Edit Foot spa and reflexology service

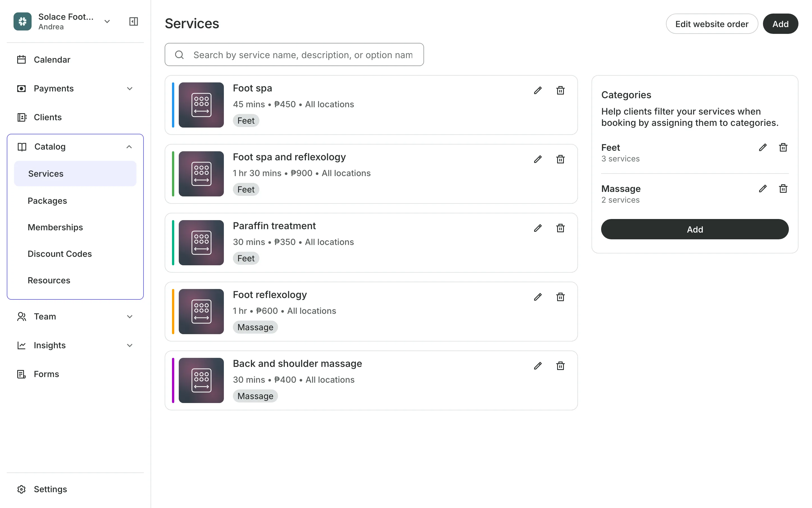coord(538,159)
